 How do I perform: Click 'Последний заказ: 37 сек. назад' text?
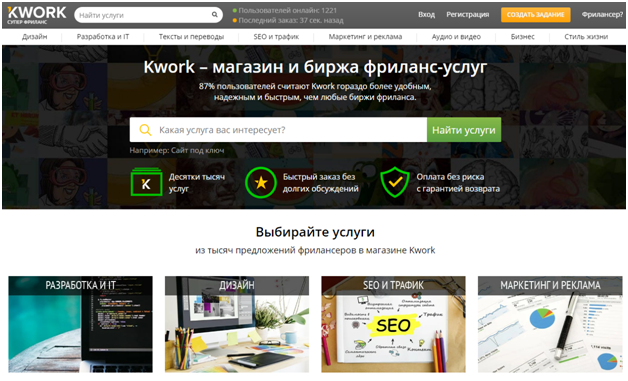click(x=291, y=20)
